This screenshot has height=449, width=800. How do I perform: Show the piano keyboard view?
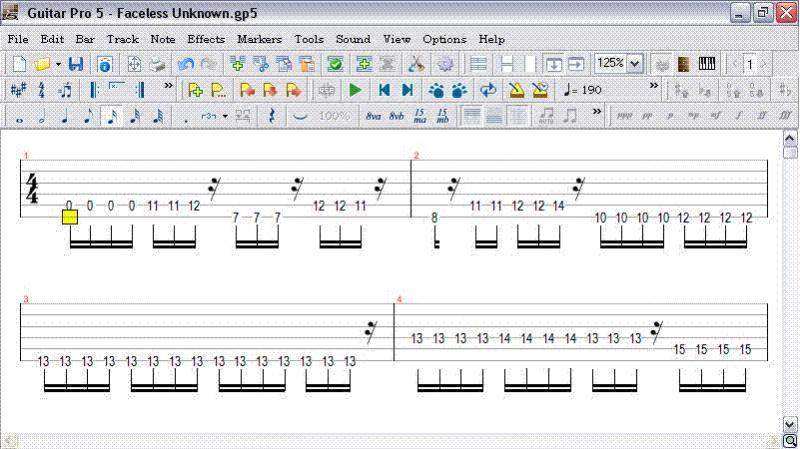708,64
